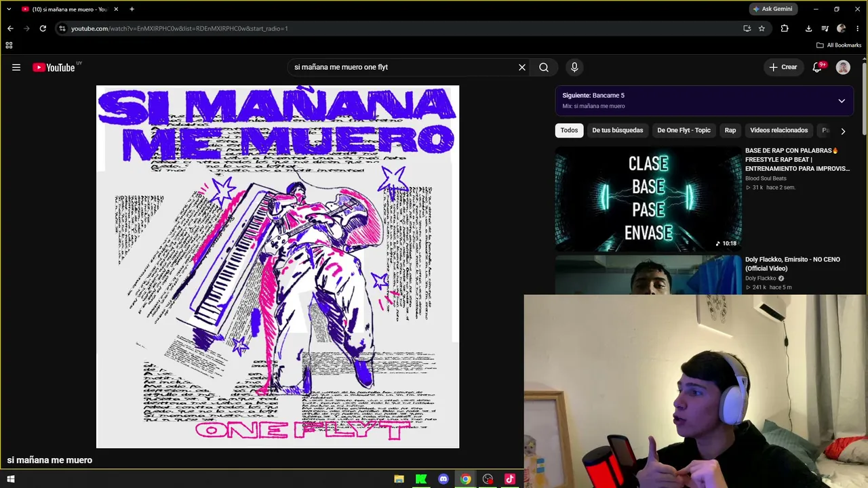This screenshot has width=868, height=488.
Task: Open OBS Studio from the taskbar
Action: (488, 479)
